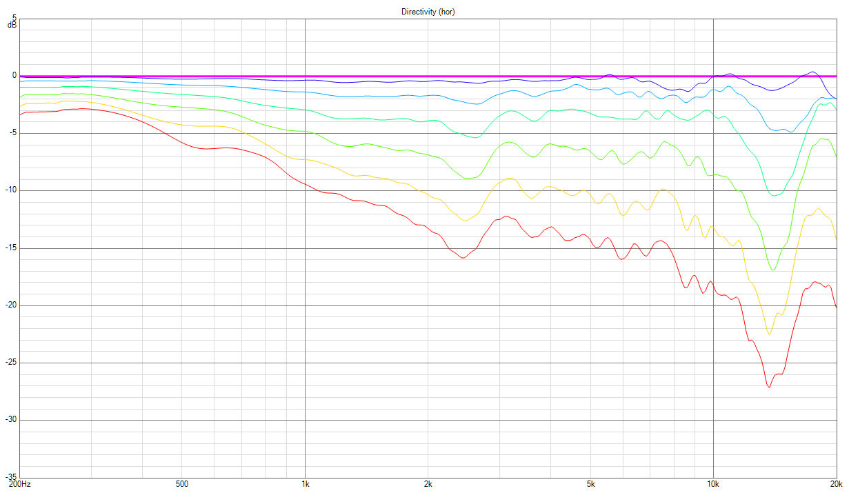Click the -10 label on the dB axis

11,191
